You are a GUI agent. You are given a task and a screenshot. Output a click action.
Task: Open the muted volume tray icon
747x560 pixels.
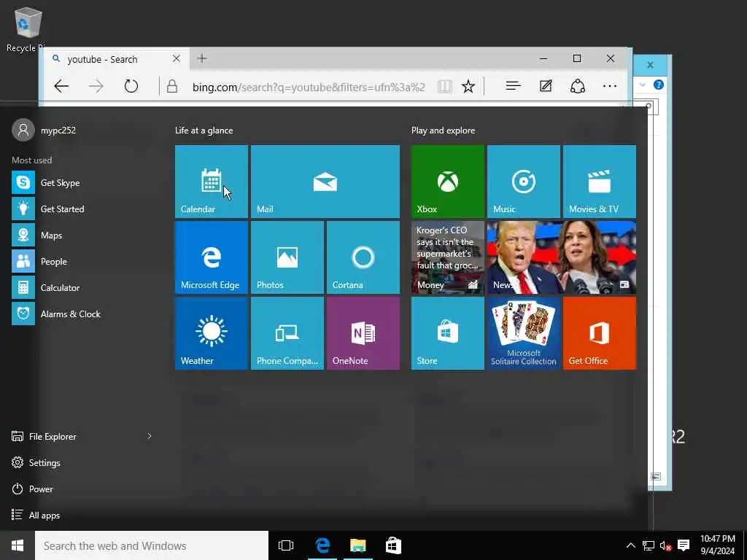665,545
